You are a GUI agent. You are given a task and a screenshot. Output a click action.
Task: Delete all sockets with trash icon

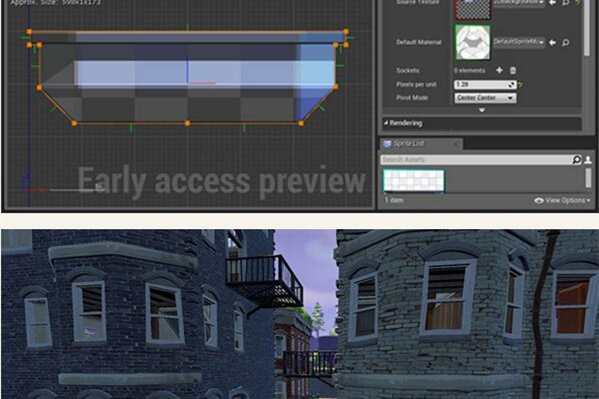click(513, 70)
